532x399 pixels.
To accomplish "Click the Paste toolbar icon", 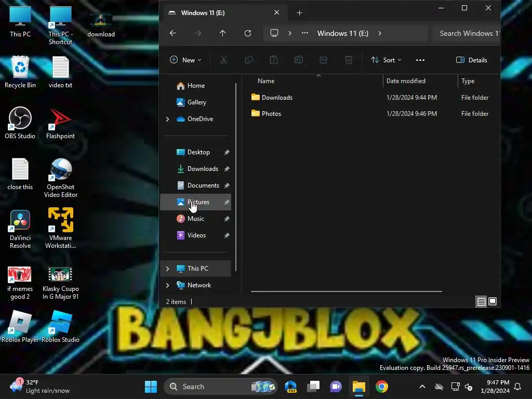I will (x=273, y=60).
